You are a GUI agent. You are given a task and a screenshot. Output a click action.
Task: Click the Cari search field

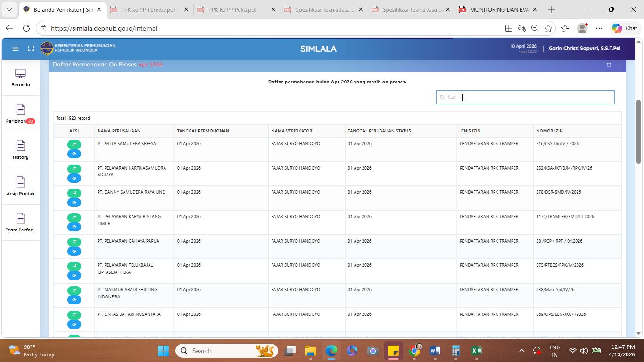[x=525, y=97]
